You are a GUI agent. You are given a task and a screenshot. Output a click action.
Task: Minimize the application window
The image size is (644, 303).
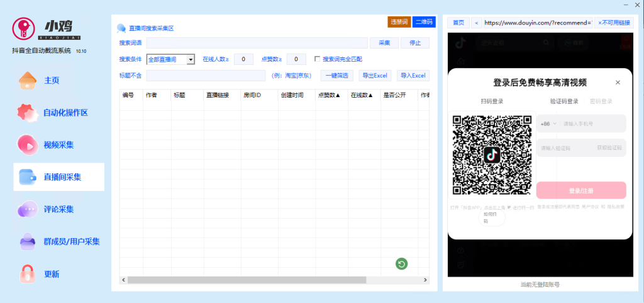pos(627,4)
